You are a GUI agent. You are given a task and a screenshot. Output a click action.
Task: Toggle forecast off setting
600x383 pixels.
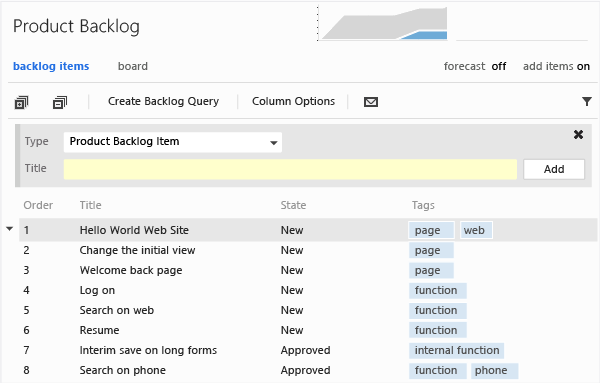click(x=475, y=66)
